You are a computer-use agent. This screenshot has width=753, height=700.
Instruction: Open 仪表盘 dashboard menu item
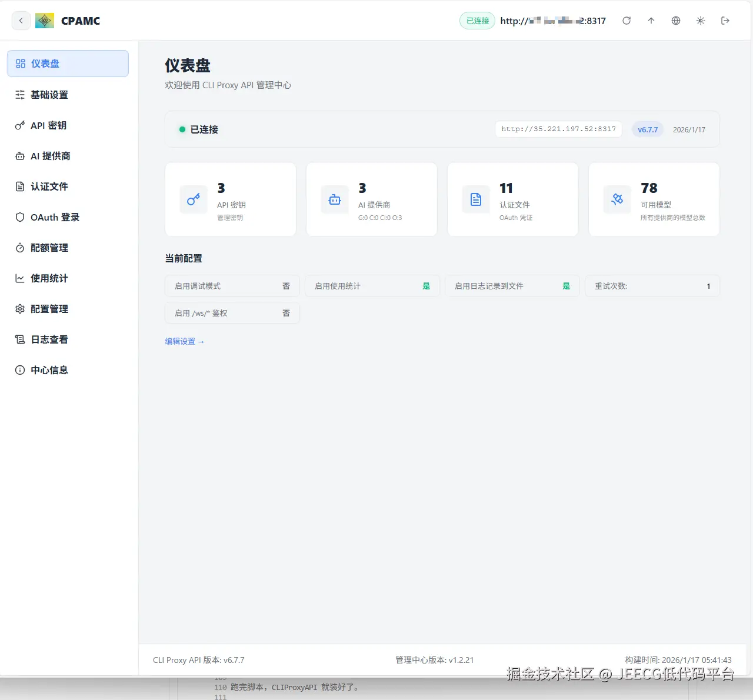(68, 64)
